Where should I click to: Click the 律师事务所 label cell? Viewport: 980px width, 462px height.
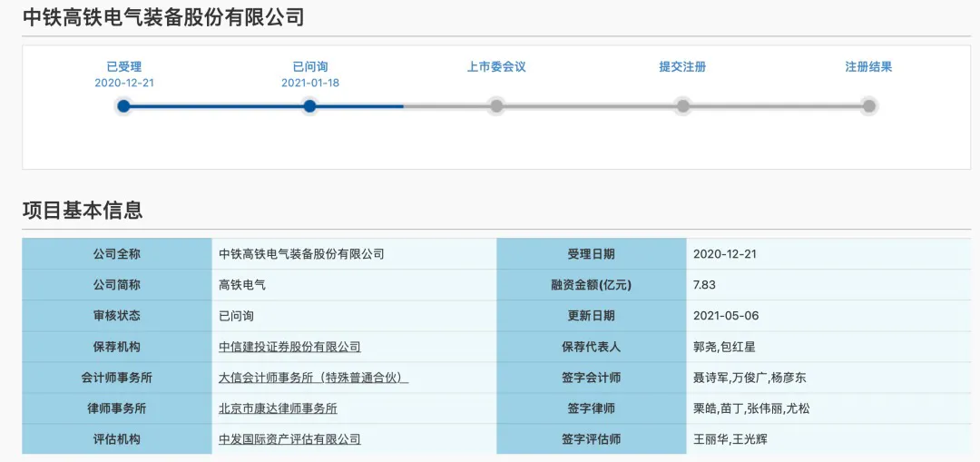pos(117,408)
